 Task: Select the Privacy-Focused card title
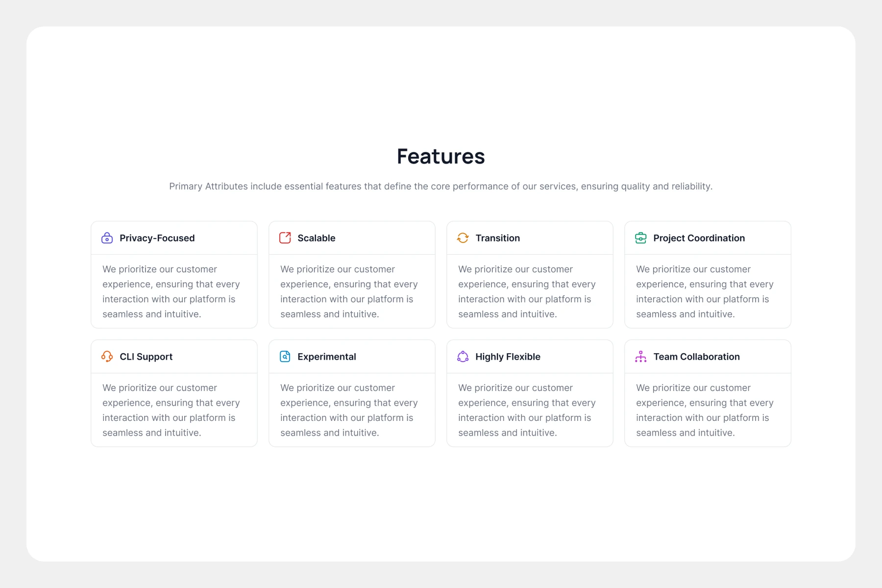tap(157, 238)
